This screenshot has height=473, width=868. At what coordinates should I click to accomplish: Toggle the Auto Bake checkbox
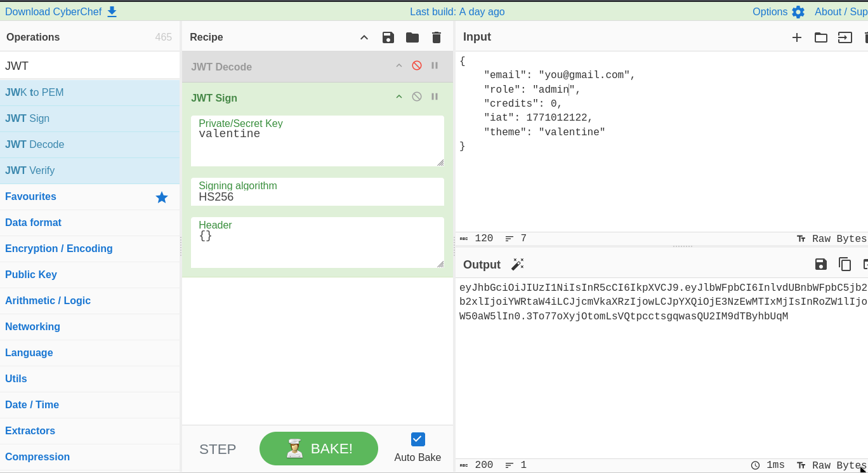click(x=418, y=439)
